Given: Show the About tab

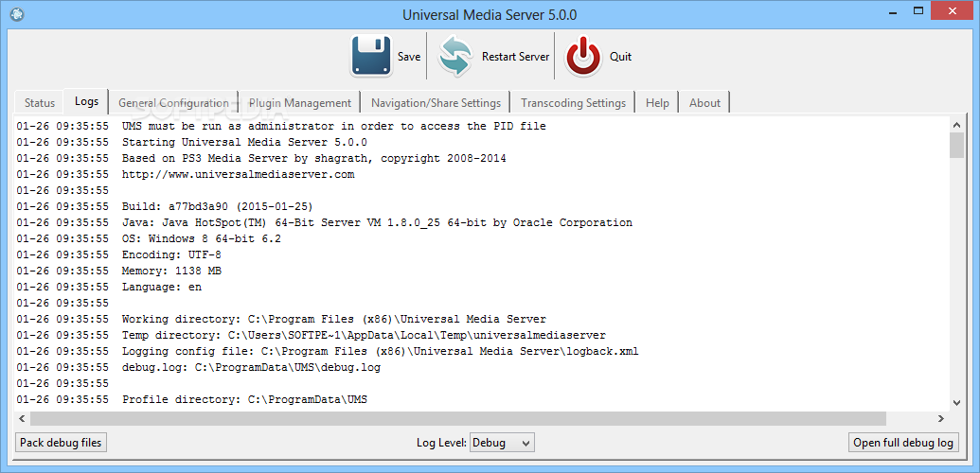Looking at the screenshot, I should pyautogui.click(x=704, y=103).
